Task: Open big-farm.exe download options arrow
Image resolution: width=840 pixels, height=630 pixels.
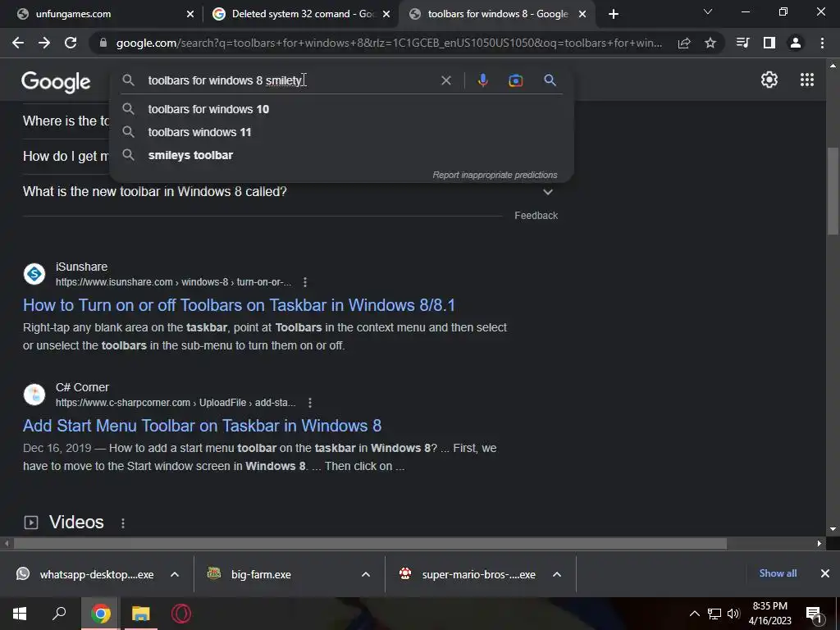Action: coord(366,574)
